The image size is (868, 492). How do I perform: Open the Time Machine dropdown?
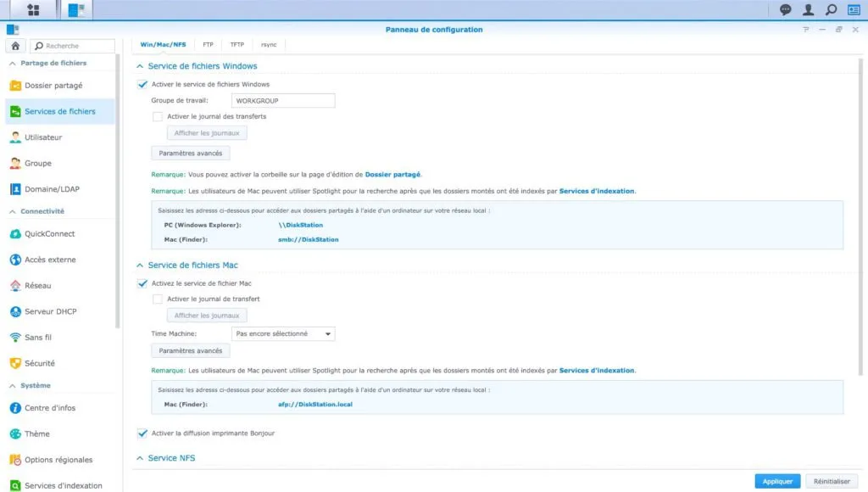(283, 333)
